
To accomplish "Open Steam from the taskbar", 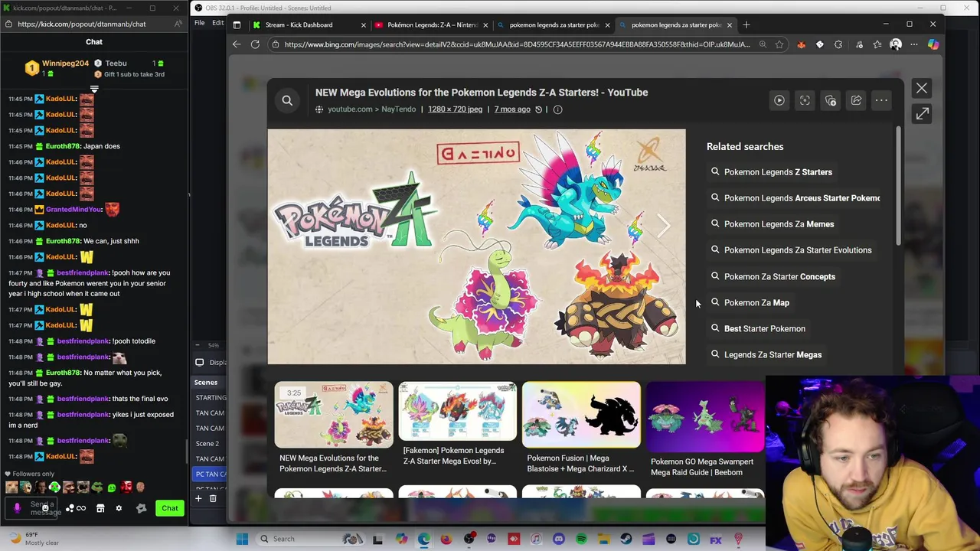I will (626, 539).
